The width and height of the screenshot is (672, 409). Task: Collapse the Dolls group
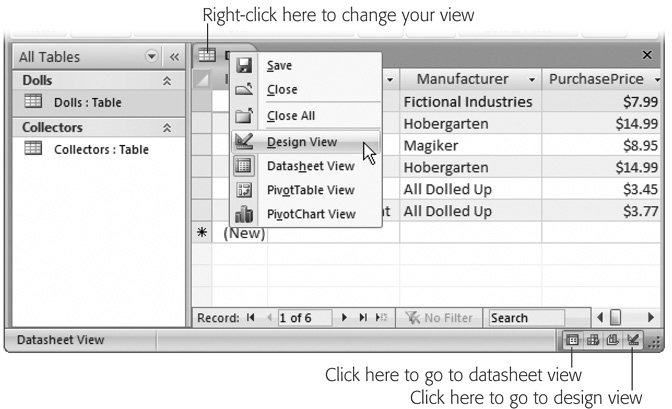pos(167,80)
